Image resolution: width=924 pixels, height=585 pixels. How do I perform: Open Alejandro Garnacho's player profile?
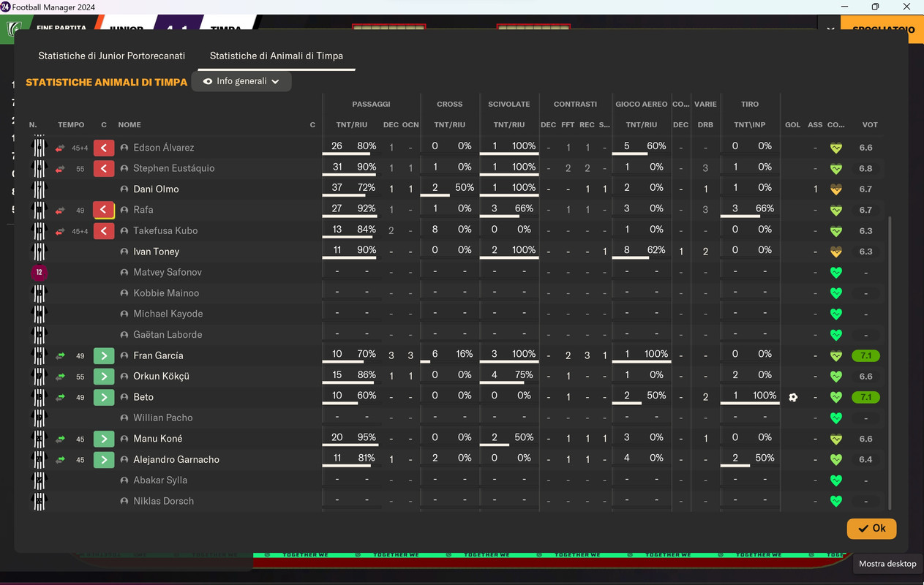pyautogui.click(x=176, y=460)
